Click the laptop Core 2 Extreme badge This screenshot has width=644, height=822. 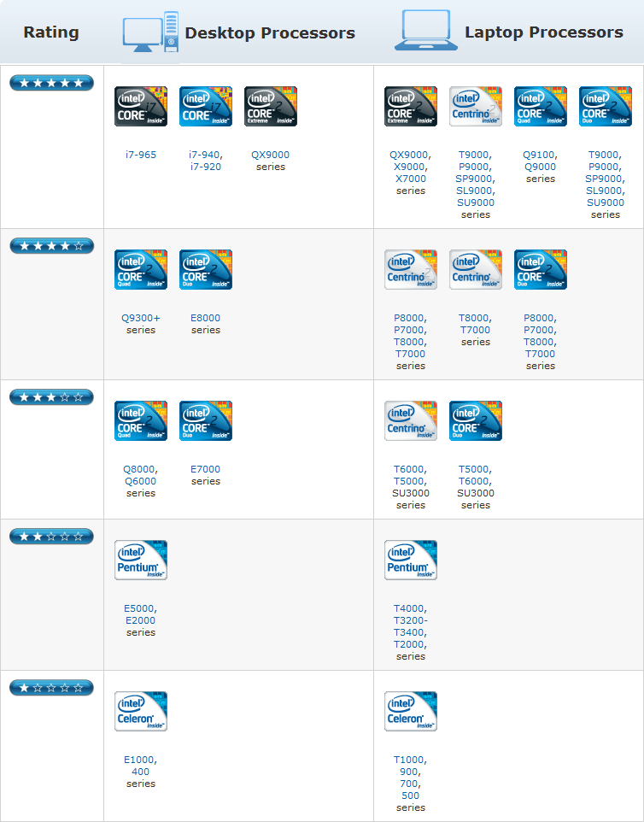click(x=410, y=107)
